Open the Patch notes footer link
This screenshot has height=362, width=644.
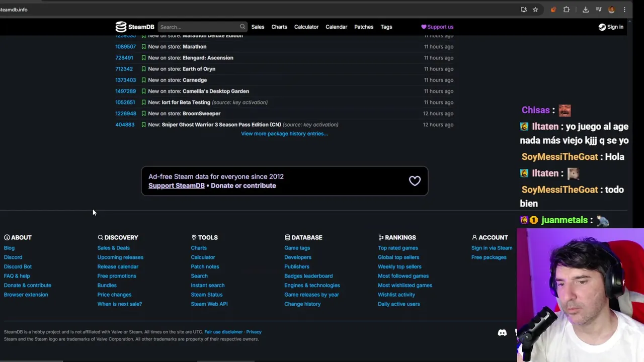[x=205, y=266]
